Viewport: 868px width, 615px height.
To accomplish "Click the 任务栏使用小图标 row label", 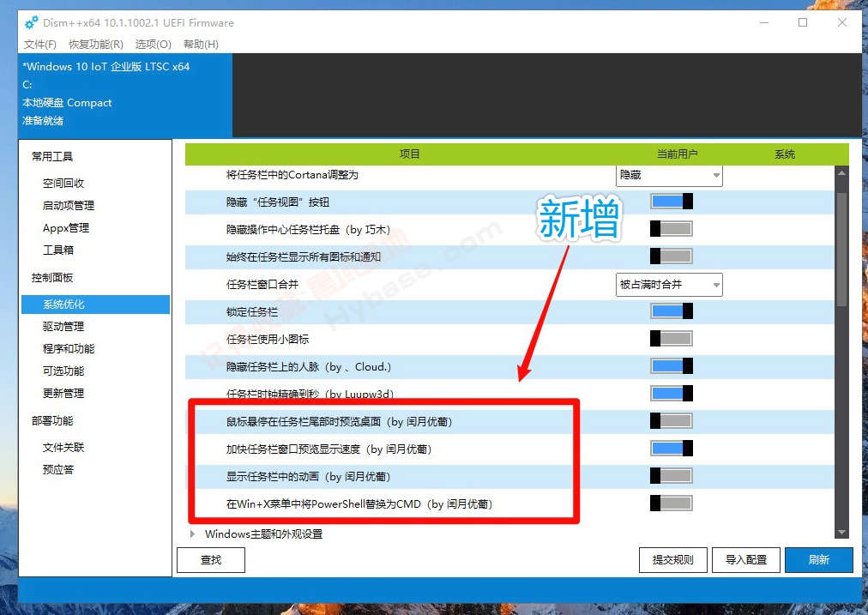I will [268, 340].
